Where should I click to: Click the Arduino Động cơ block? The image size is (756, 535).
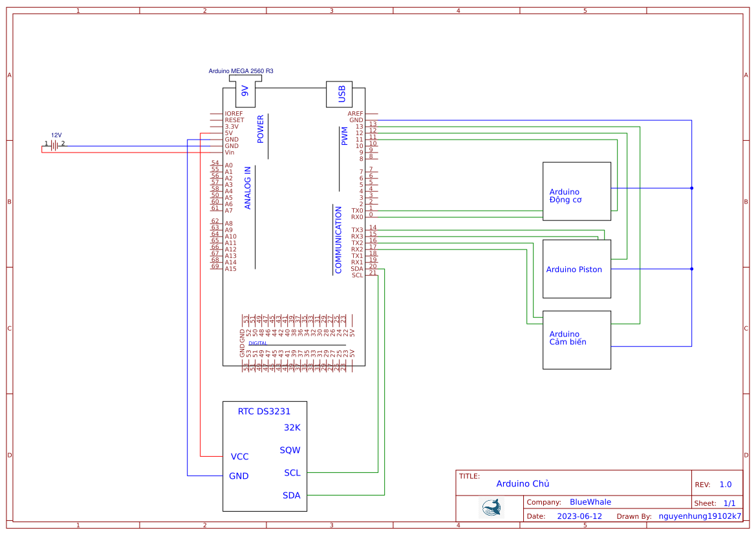[x=576, y=191]
